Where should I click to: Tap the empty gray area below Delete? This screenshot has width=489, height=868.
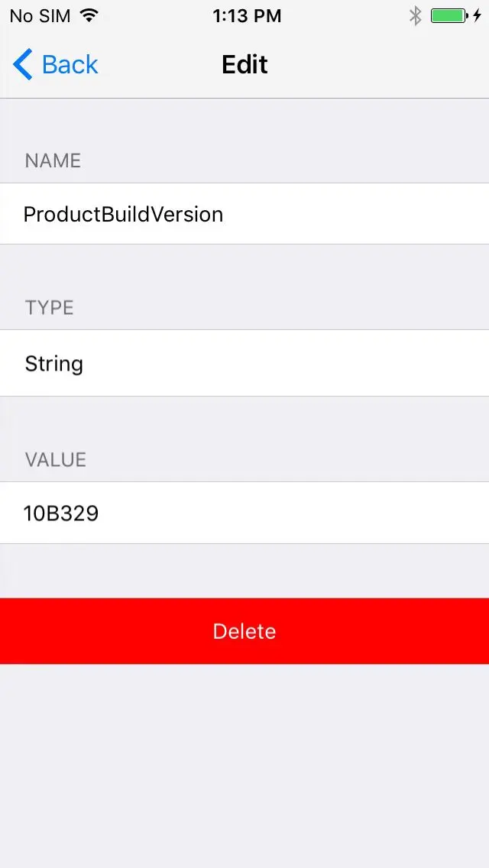tap(244, 766)
